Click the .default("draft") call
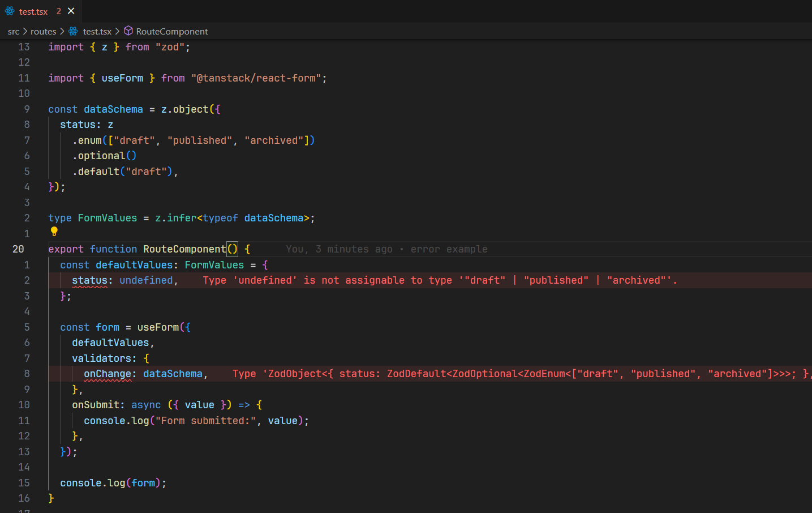Viewport: 812px width, 513px height. tap(122, 172)
